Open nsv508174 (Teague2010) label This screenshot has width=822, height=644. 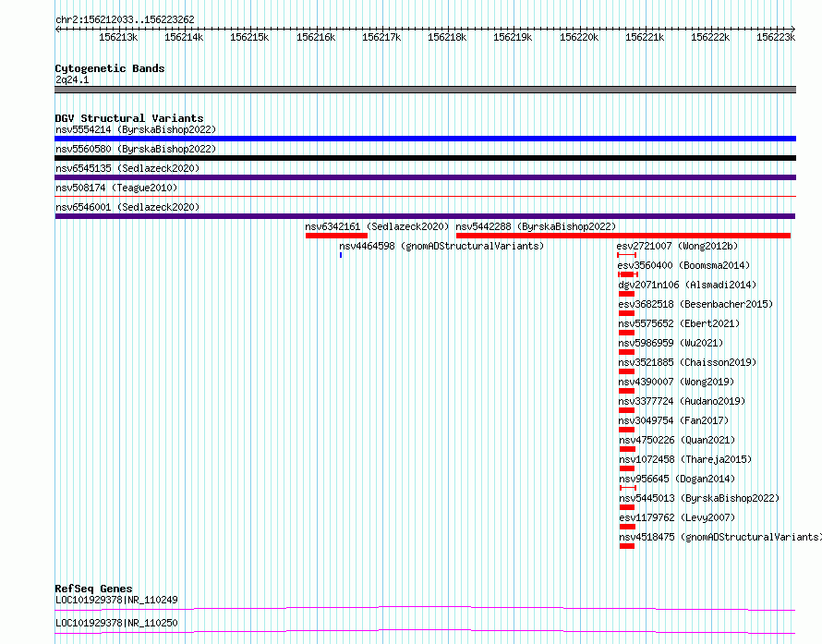[116, 188]
